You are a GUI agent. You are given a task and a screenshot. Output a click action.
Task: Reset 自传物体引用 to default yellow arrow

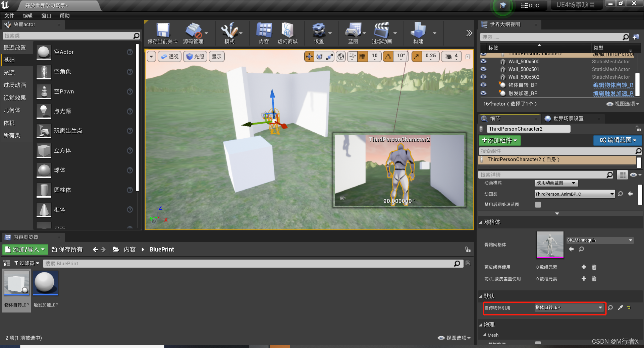pos(629,307)
